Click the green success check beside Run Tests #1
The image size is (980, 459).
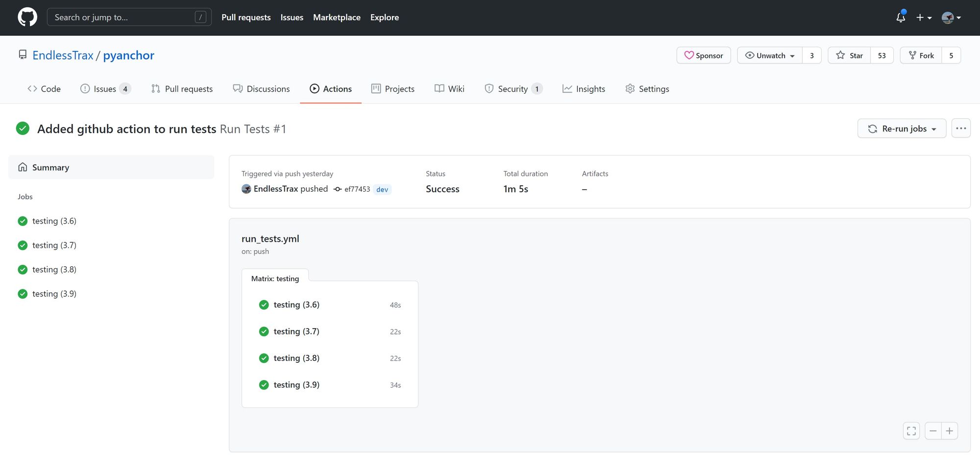pyautogui.click(x=23, y=128)
